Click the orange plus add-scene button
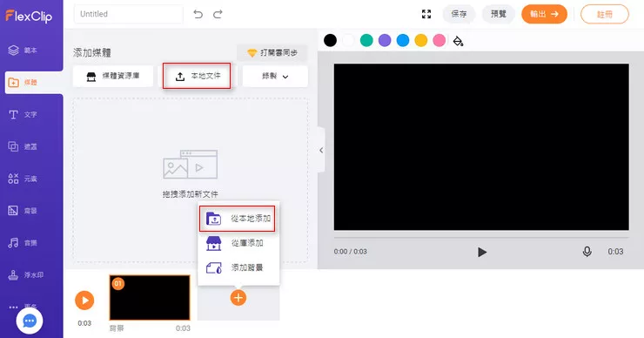Screen dimensions: 644x338 point(238,298)
